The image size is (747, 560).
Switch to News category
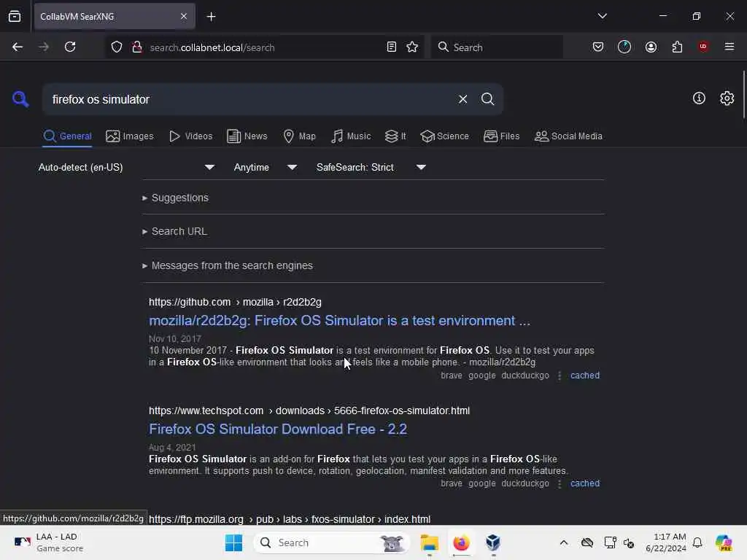pos(247,136)
